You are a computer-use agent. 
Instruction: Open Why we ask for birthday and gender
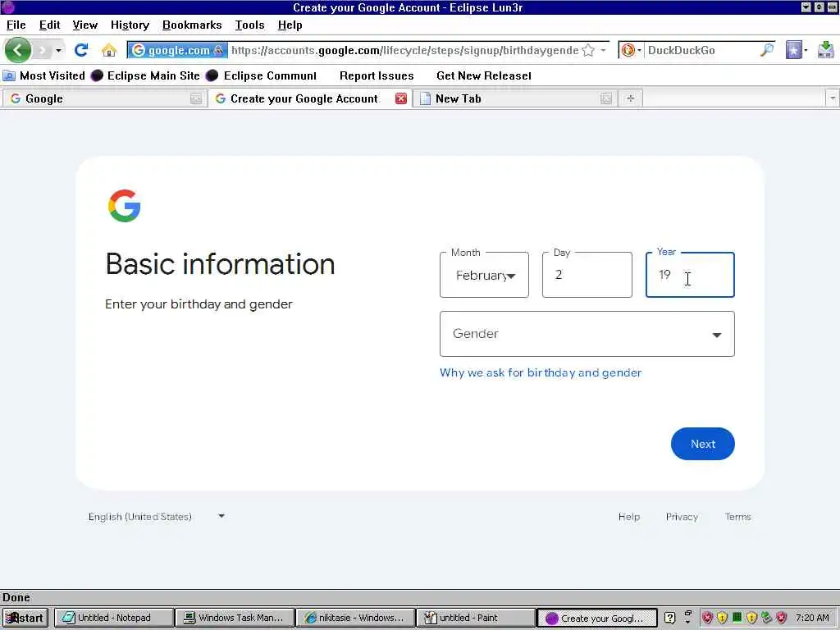(x=541, y=373)
